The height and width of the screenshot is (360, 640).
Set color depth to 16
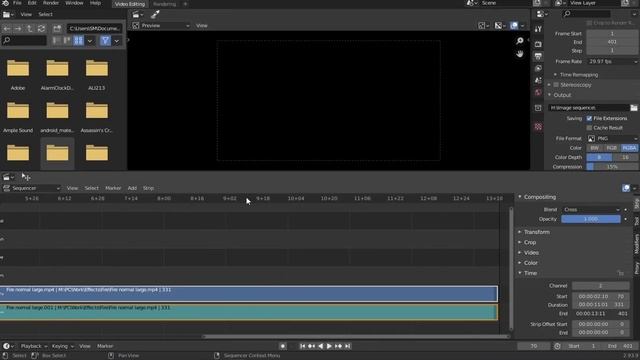[x=625, y=157]
